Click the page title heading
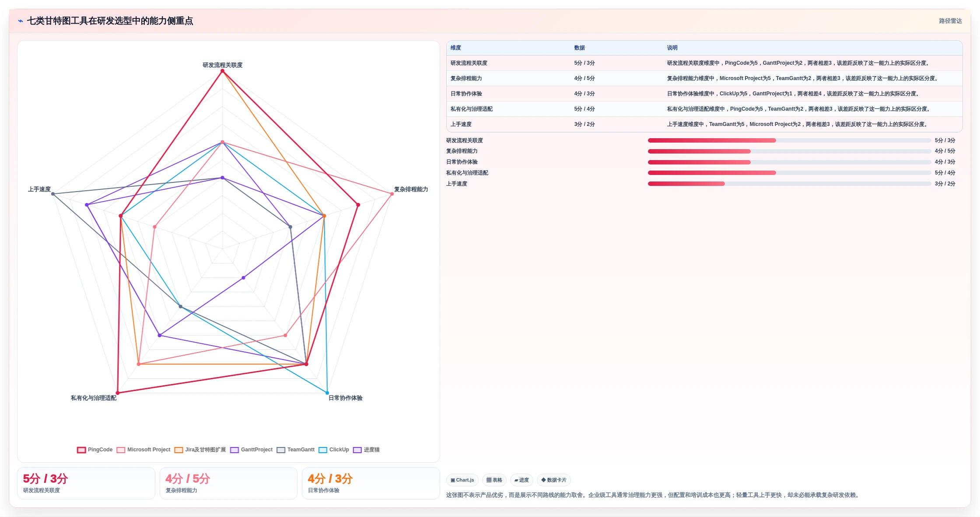This screenshot has height=517, width=980. [x=110, y=21]
